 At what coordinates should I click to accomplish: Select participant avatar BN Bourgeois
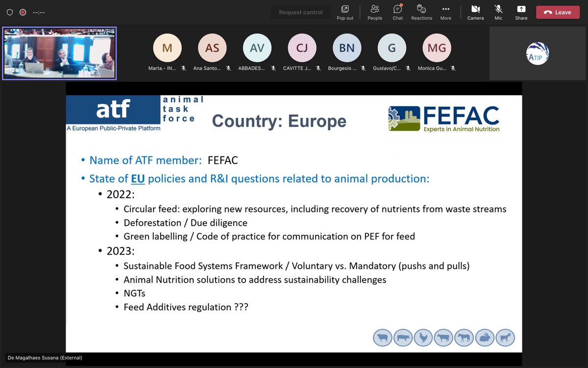[347, 48]
